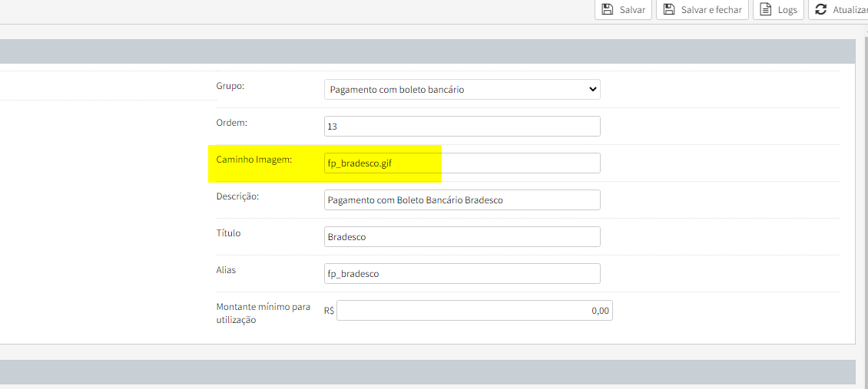Viewport: 868px width, 389px height.
Task: Click the Logs document icon
Action: tap(766, 9)
